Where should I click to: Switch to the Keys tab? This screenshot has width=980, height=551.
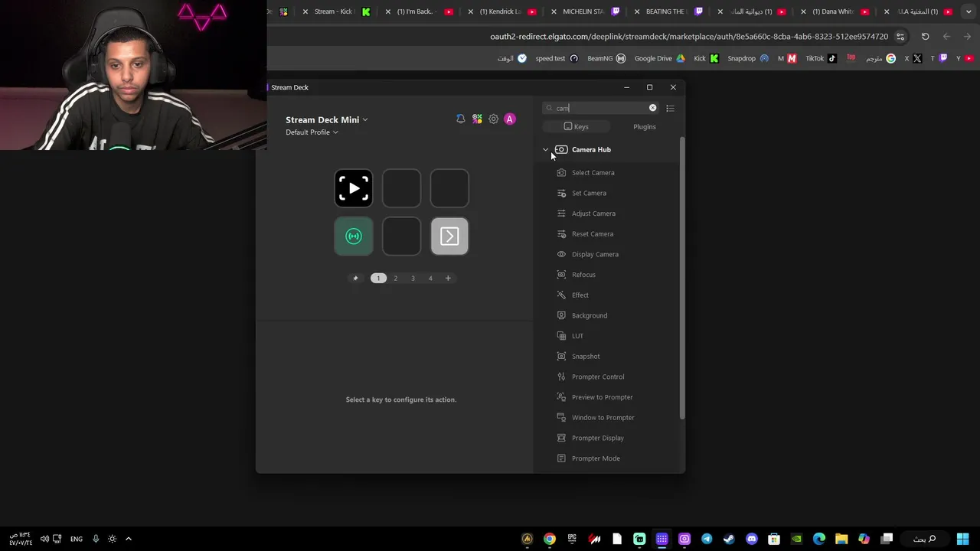point(576,127)
